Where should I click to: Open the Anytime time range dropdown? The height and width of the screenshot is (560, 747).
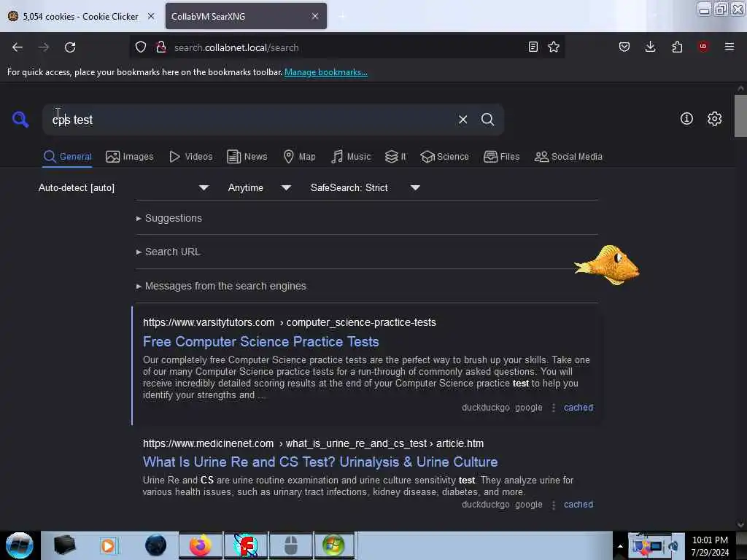coord(259,187)
